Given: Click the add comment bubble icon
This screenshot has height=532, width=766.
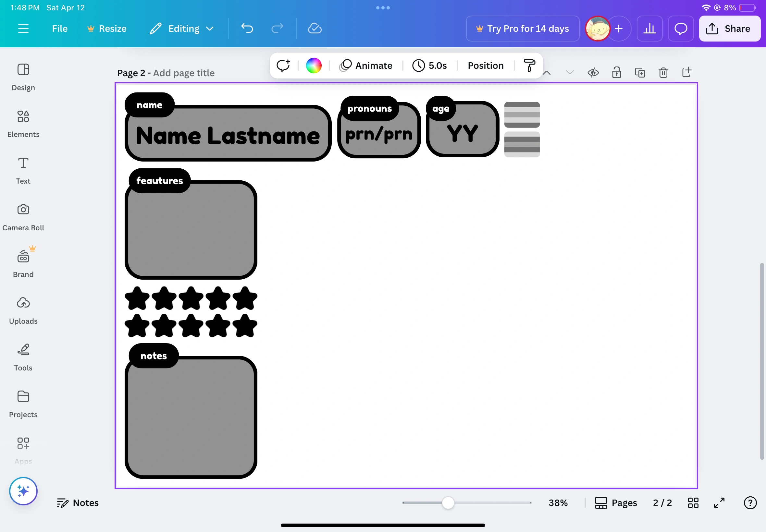Looking at the screenshot, I should [283, 65].
